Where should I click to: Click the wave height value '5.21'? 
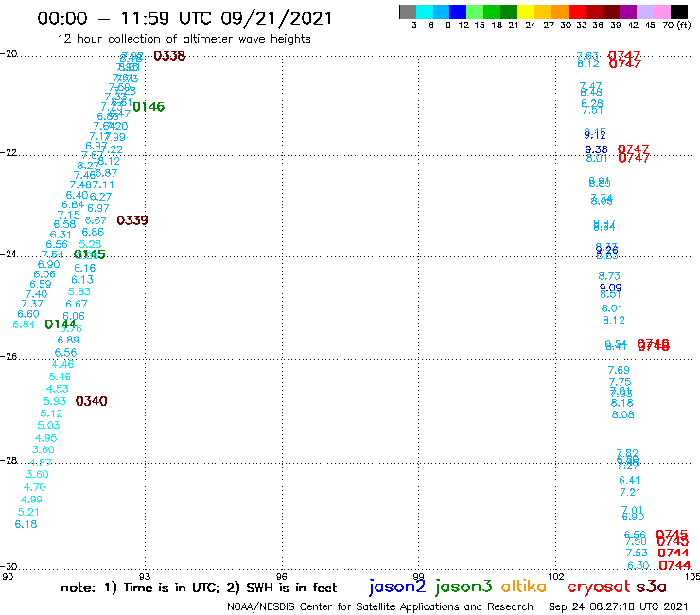28,512
